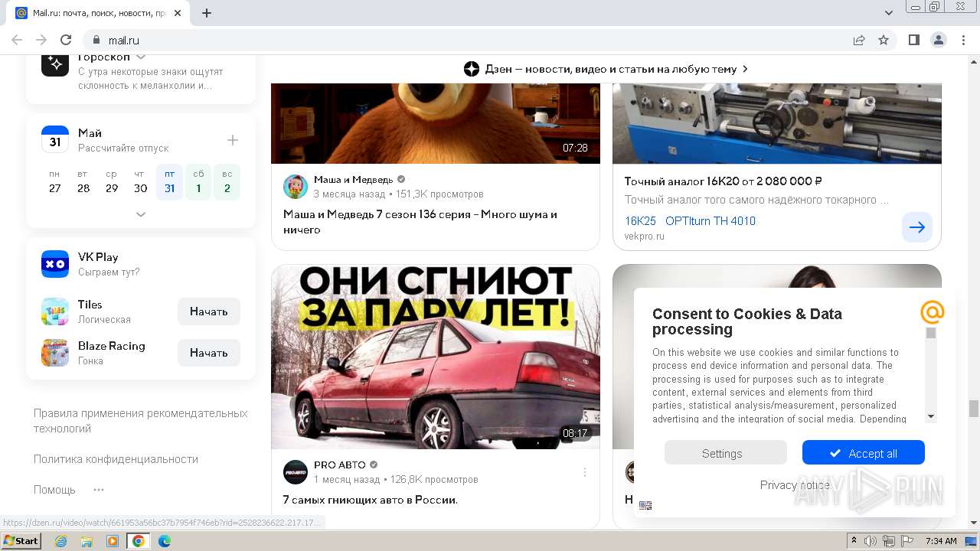980x551 pixels.
Task: Toggle browser side panel icon
Action: (913, 40)
